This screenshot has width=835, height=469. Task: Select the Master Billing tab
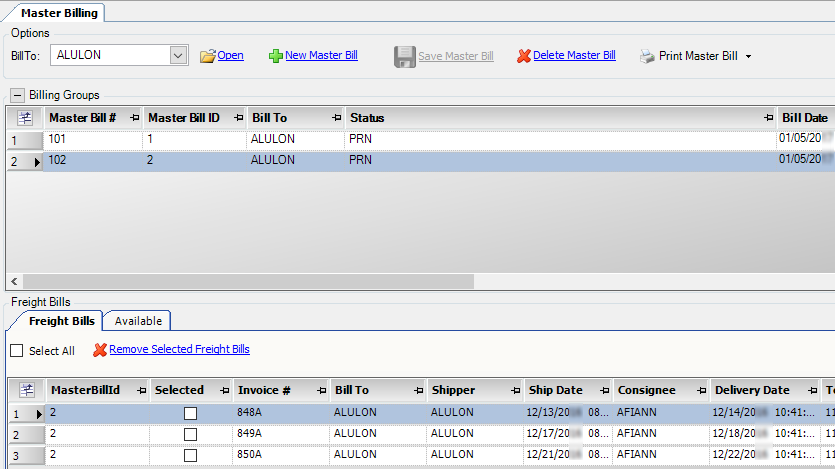coord(59,13)
